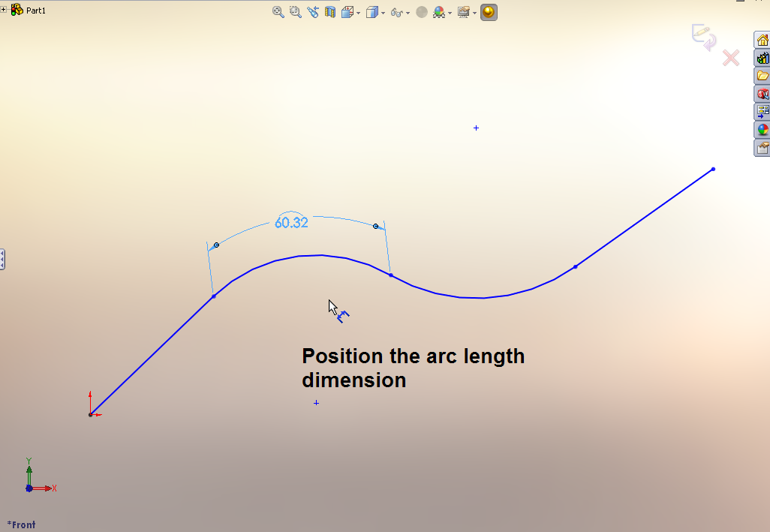Open the SolidWorks Resources home tab
Screen dimensions: 770x532
762,40
